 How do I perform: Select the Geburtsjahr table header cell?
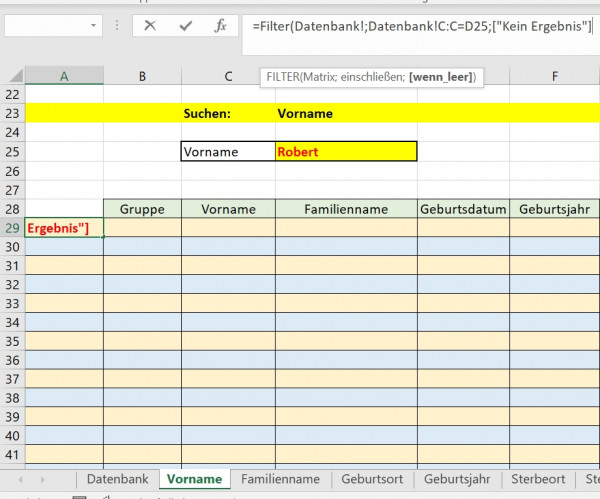(554, 209)
